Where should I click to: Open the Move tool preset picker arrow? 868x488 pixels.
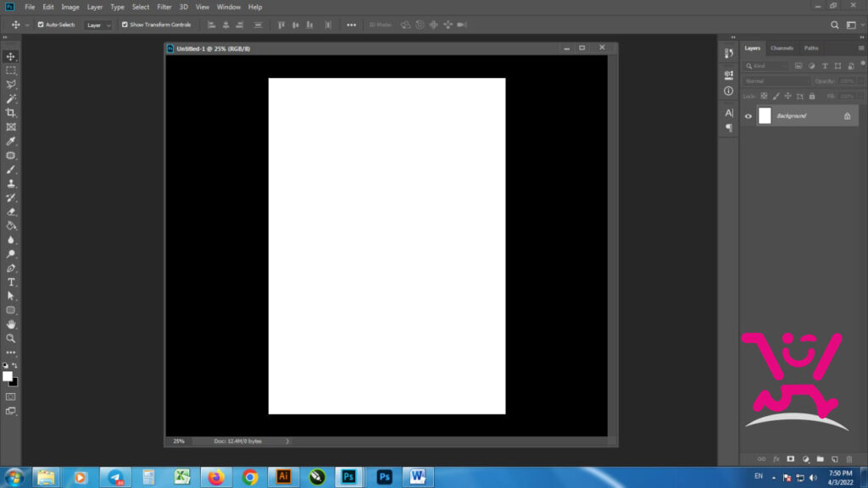pyautogui.click(x=27, y=25)
